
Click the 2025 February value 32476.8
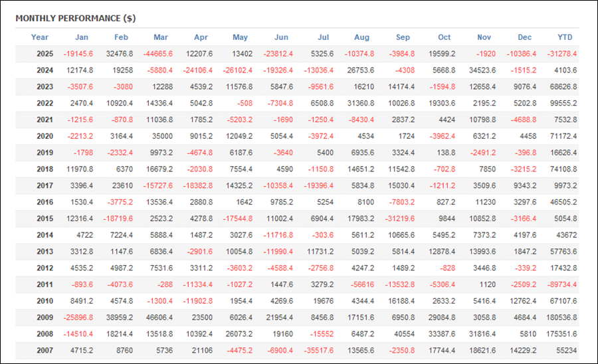pos(120,54)
